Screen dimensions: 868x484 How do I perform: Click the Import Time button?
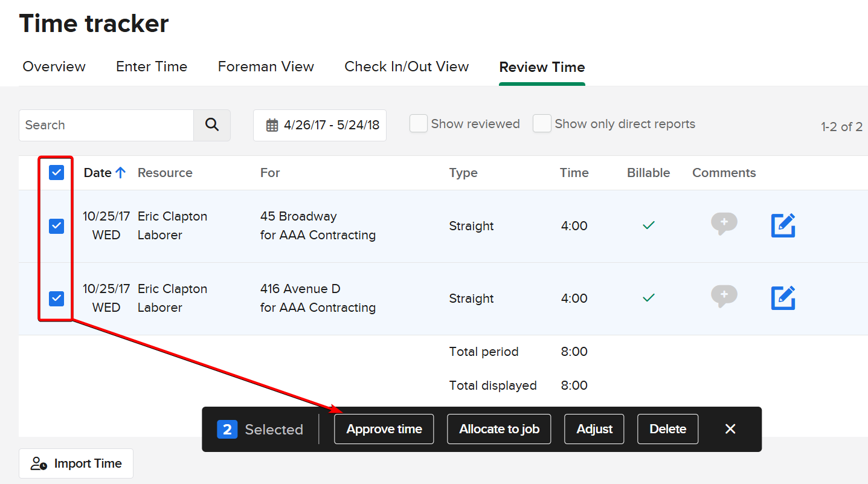point(76,463)
